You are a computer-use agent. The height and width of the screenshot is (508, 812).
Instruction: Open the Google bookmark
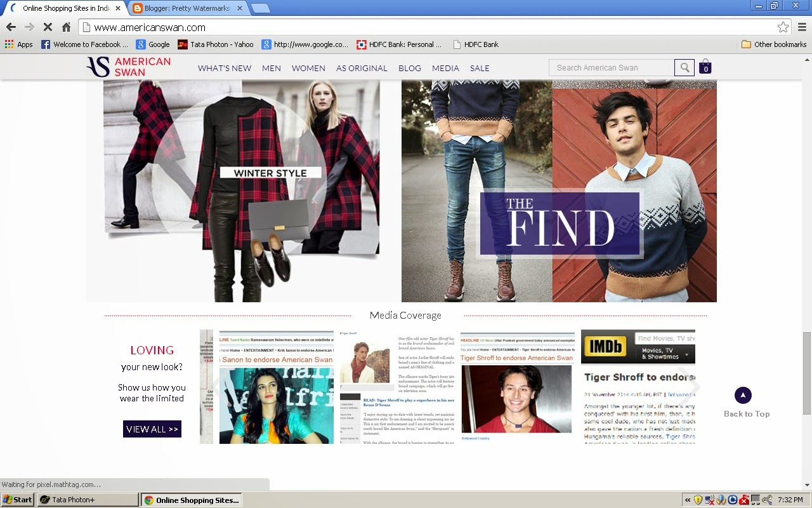(153, 44)
